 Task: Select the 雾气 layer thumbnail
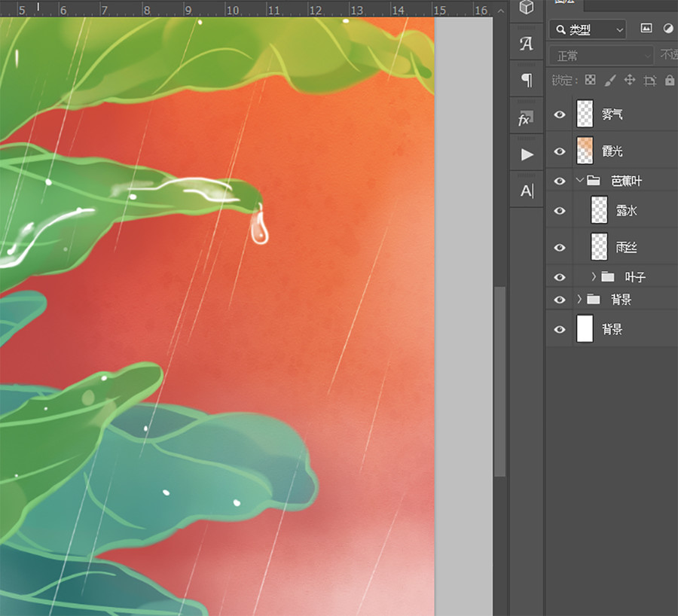(x=585, y=114)
